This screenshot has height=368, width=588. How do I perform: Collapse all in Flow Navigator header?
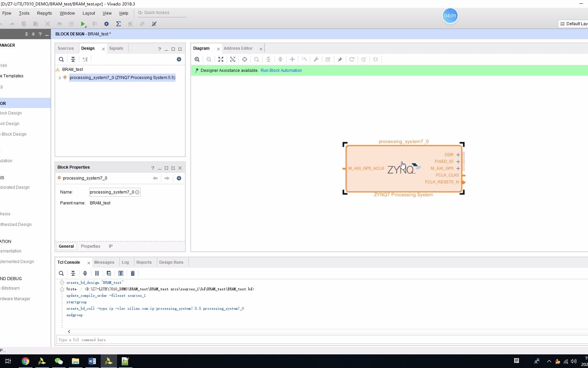(27, 34)
